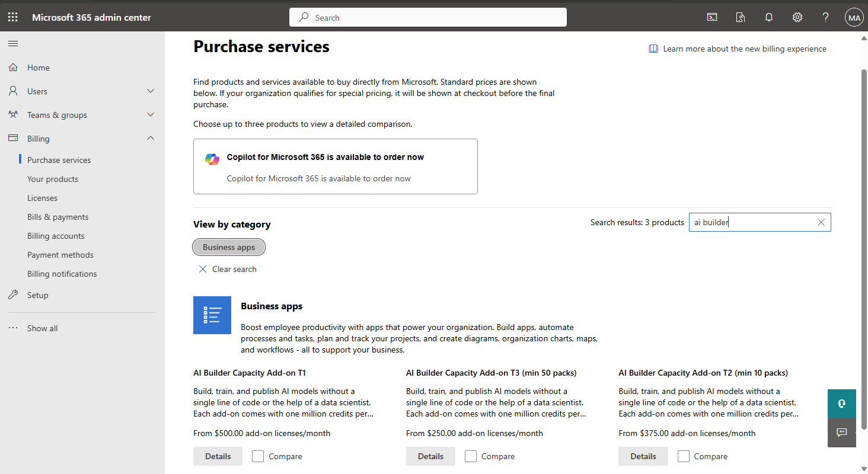Image resolution: width=868 pixels, height=474 pixels.
Task: Click AI Builder Capacity Add-on T2 title
Action: click(x=703, y=373)
